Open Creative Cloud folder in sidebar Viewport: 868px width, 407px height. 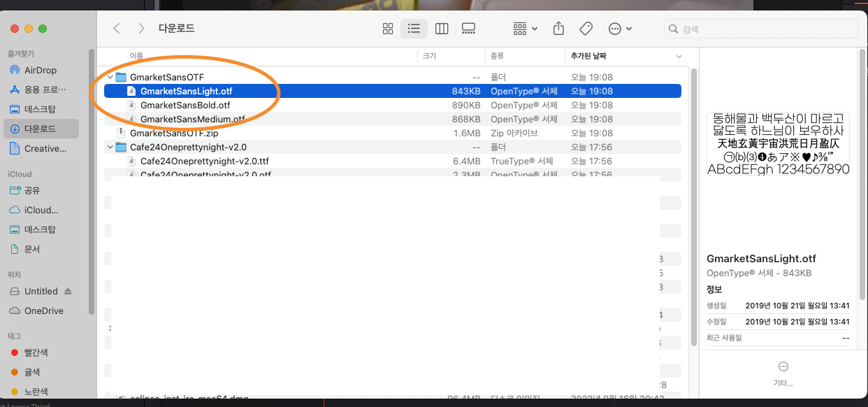[x=41, y=148]
